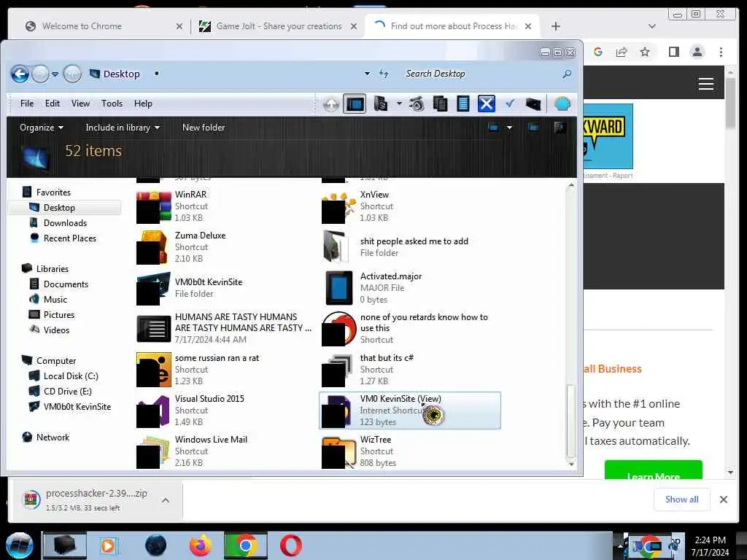Expand processhacker download options chevron

click(x=166, y=500)
